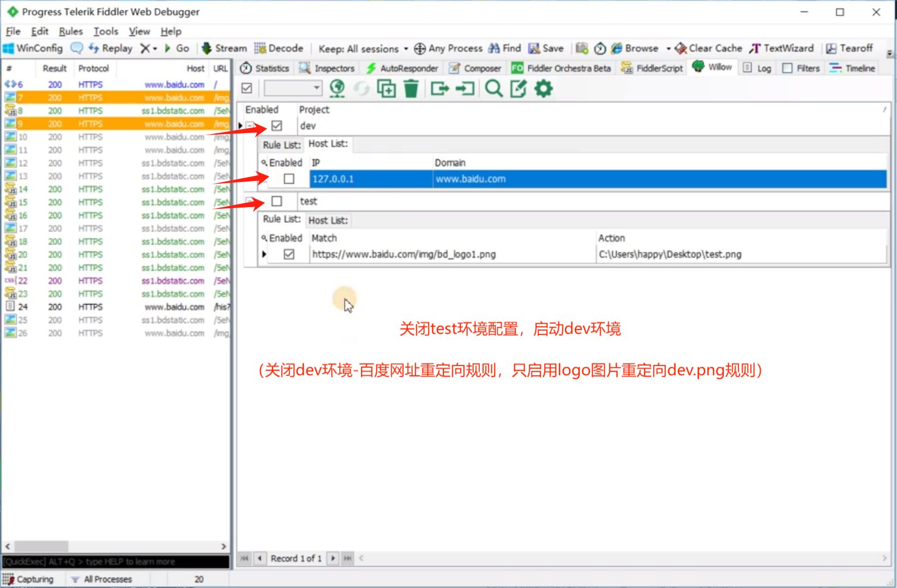Viewport: 897px width, 588px height.
Task: Switch to the FiddlerScript tab
Action: tap(652, 68)
